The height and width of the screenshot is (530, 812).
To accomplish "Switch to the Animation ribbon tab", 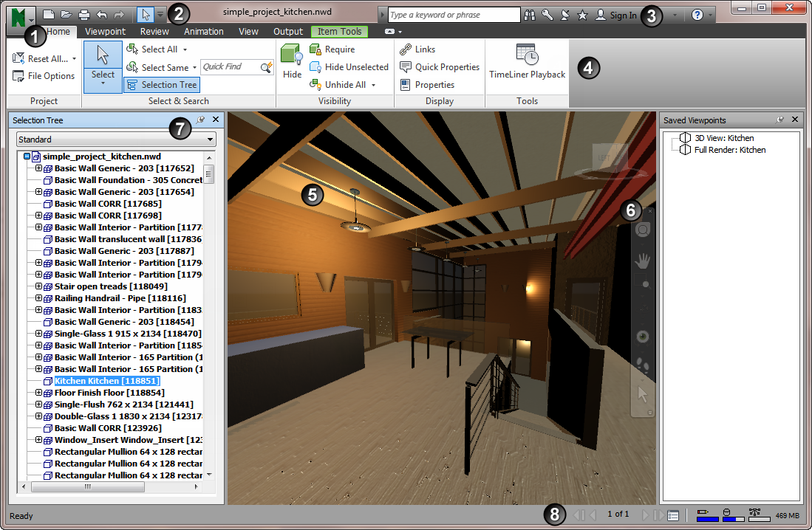I will [x=203, y=32].
